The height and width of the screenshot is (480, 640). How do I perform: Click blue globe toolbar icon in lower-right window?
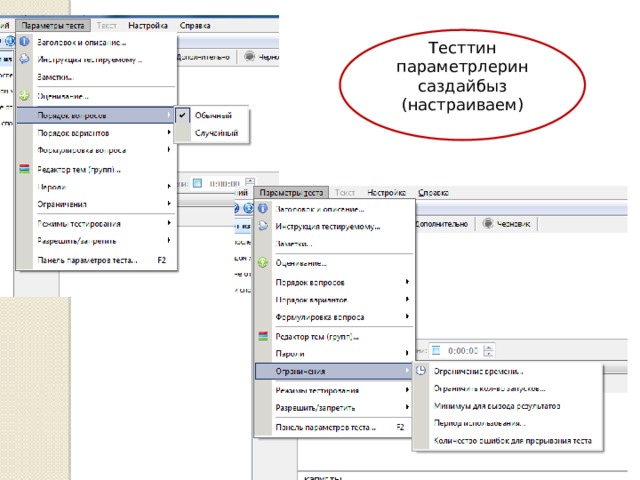tap(248, 208)
